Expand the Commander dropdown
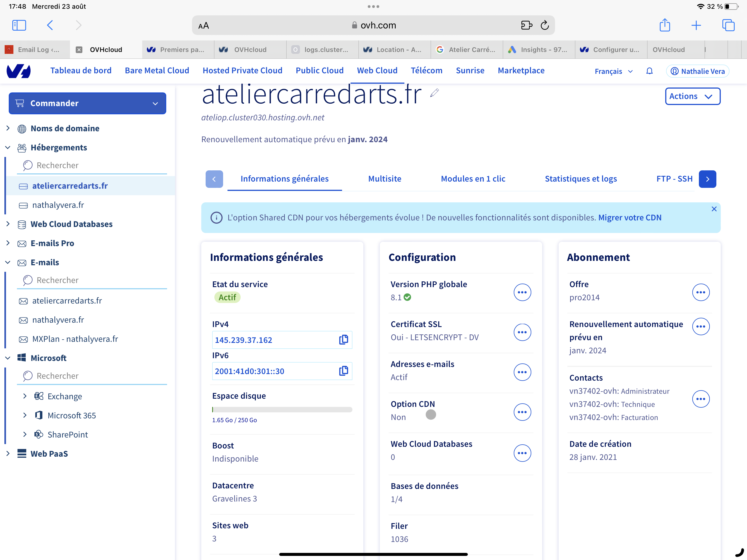This screenshot has width=747, height=560. coord(87,103)
